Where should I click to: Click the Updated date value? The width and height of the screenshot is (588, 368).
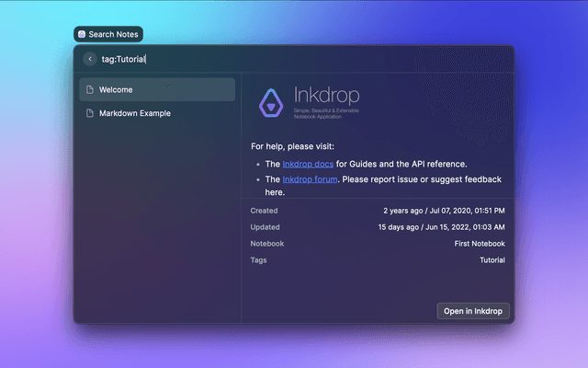[441, 227]
